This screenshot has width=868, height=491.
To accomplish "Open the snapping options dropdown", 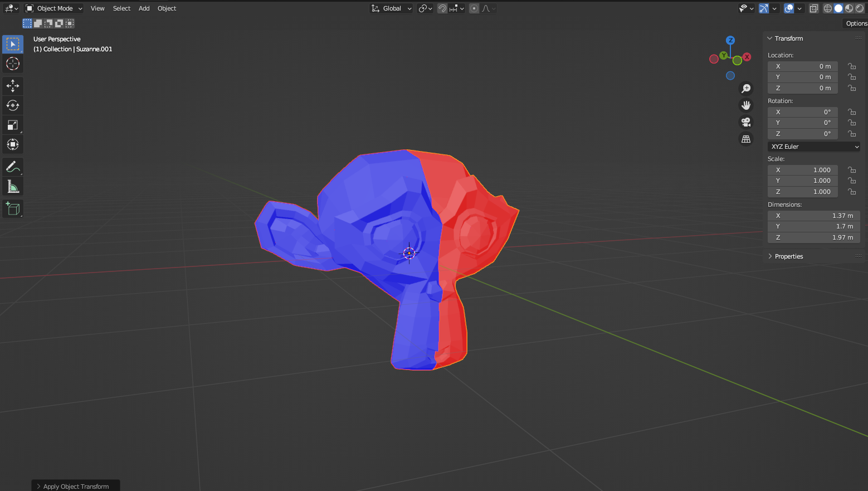I will click(456, 8).
